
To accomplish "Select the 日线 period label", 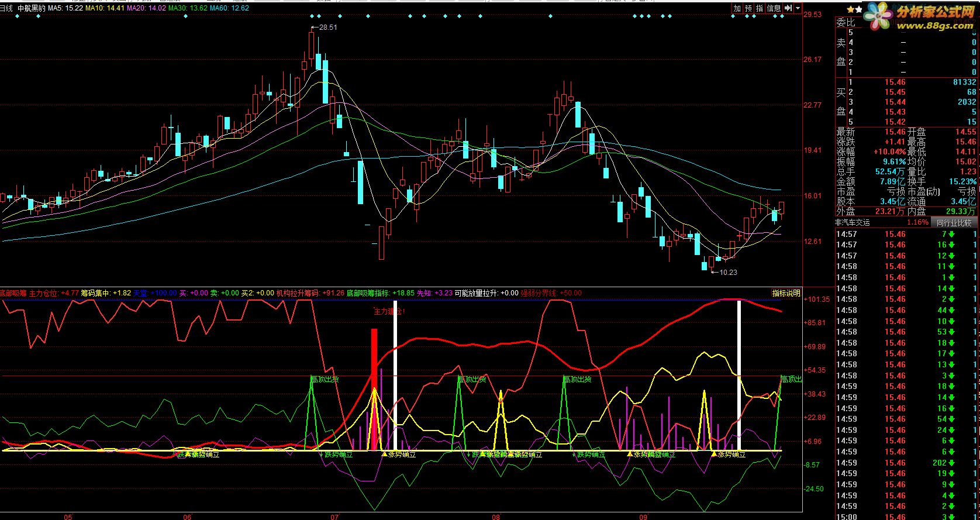I will pyautogui.click(x=7, y=8).
